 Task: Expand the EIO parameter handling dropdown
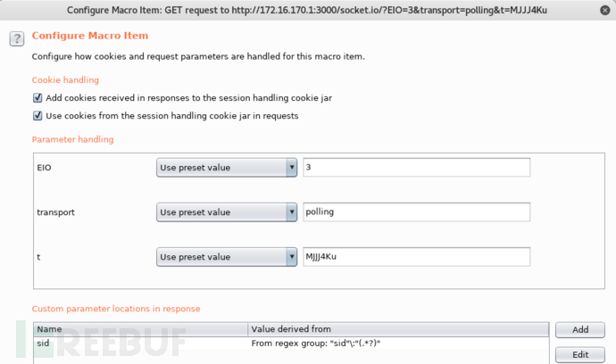pos(227,168)
